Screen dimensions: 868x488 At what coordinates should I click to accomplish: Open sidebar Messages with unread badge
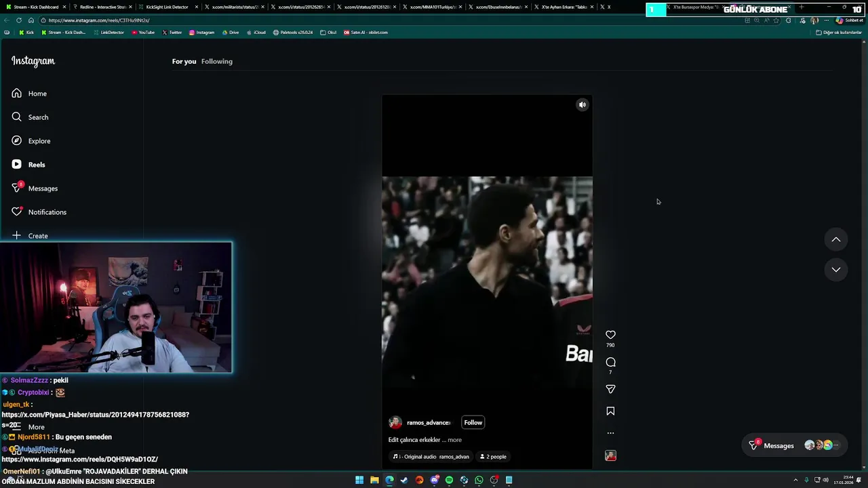click(35, 188)
